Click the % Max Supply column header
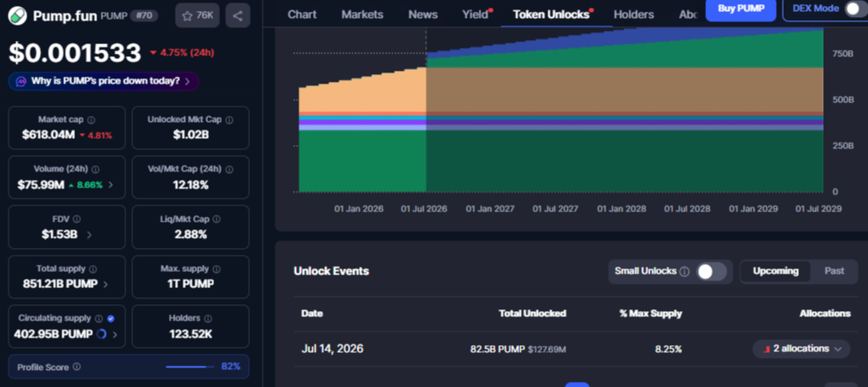This screenshot has width=868, height=387. [651, 314]
